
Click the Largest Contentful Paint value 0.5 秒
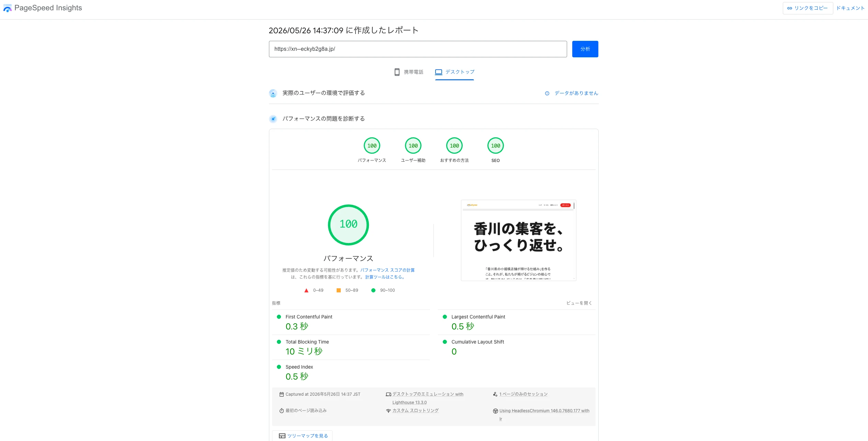(463, 326)
